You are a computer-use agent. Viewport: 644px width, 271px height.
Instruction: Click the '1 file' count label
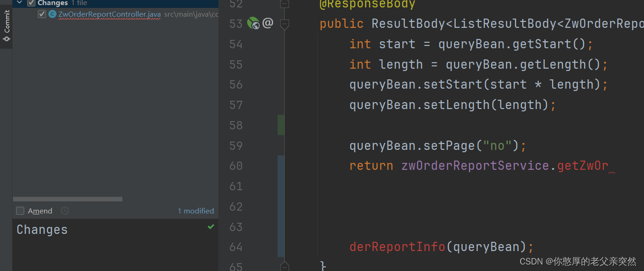(x=79, y=3)
